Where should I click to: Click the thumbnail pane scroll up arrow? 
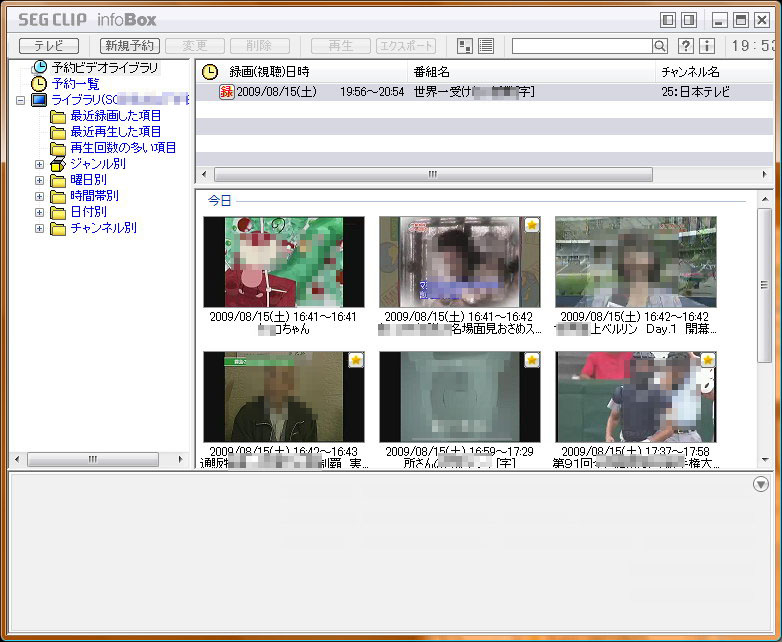[x=765, y=200]
